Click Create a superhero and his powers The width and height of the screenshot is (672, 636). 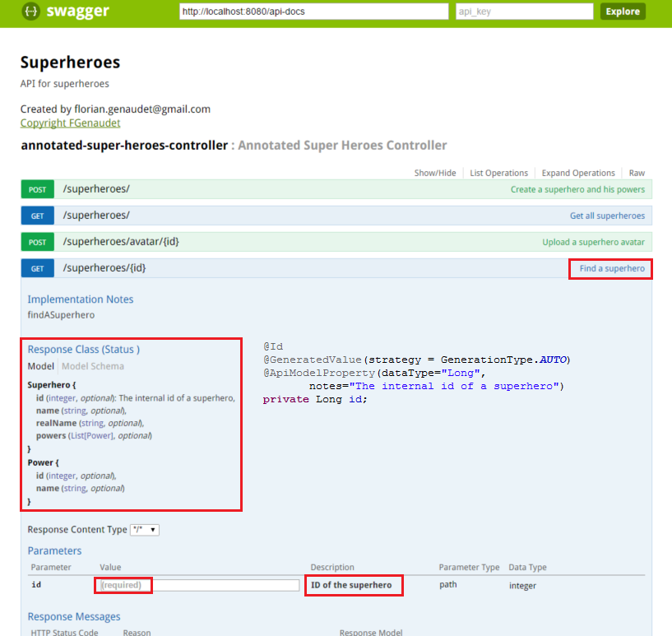577,189
